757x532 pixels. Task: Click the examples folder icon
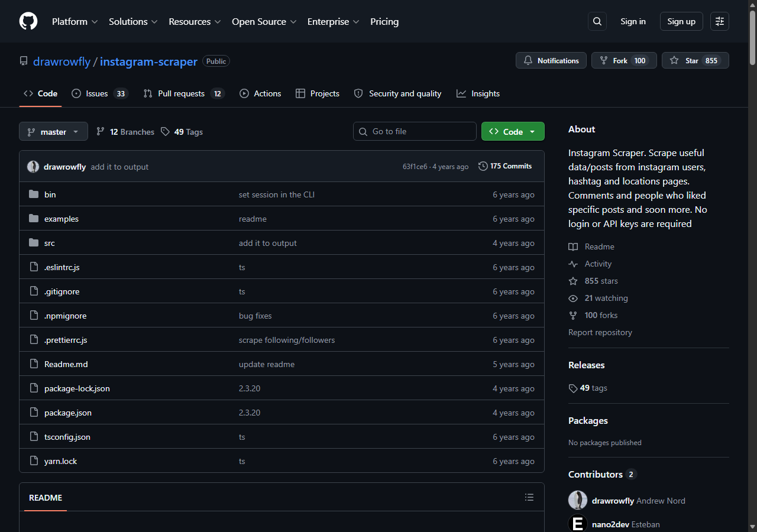pos(34,219)
